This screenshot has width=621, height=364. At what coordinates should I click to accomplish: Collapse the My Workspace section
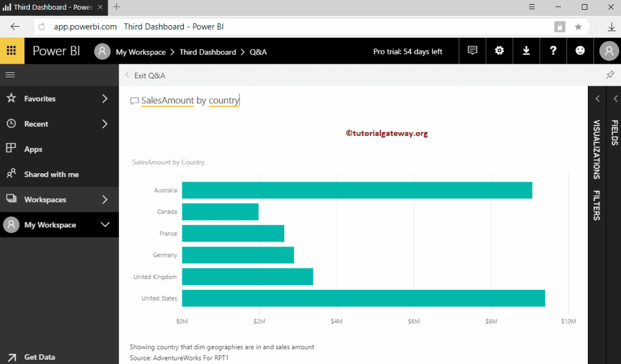coord(59,225)
